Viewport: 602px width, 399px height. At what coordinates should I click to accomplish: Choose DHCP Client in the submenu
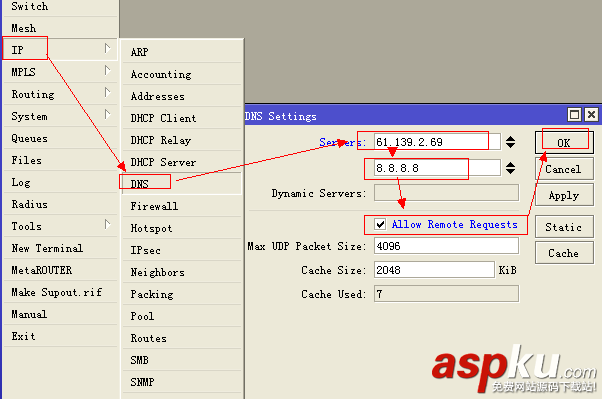[182, 118]
